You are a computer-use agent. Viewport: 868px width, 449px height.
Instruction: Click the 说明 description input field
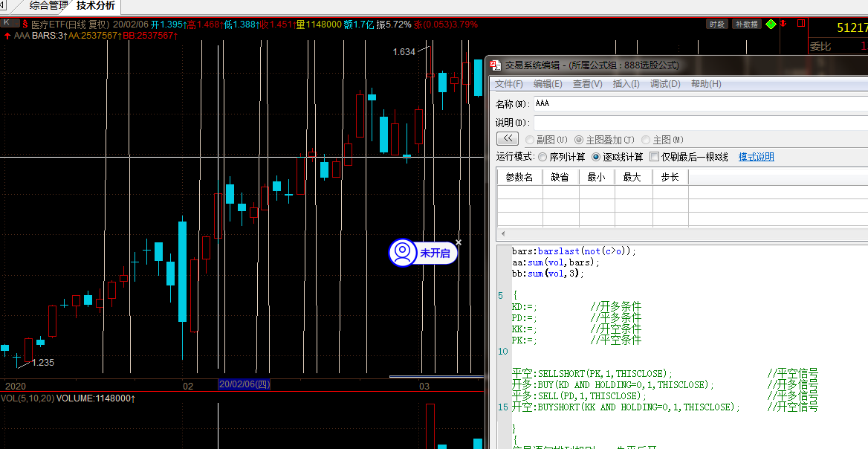(x=700, y=123)
